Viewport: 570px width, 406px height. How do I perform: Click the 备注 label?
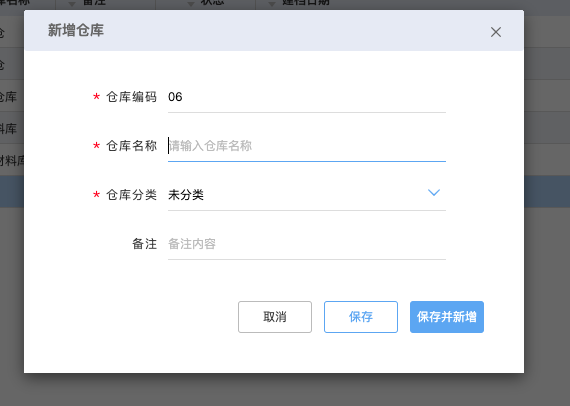click(144, 244)
